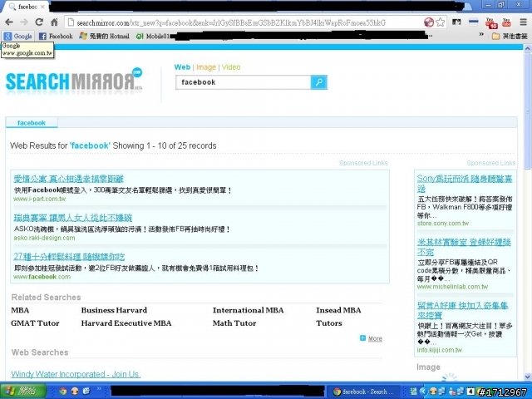
Task: Open the 27 sponsored result above www.facebook.com
Action: (x=69, y=257)
